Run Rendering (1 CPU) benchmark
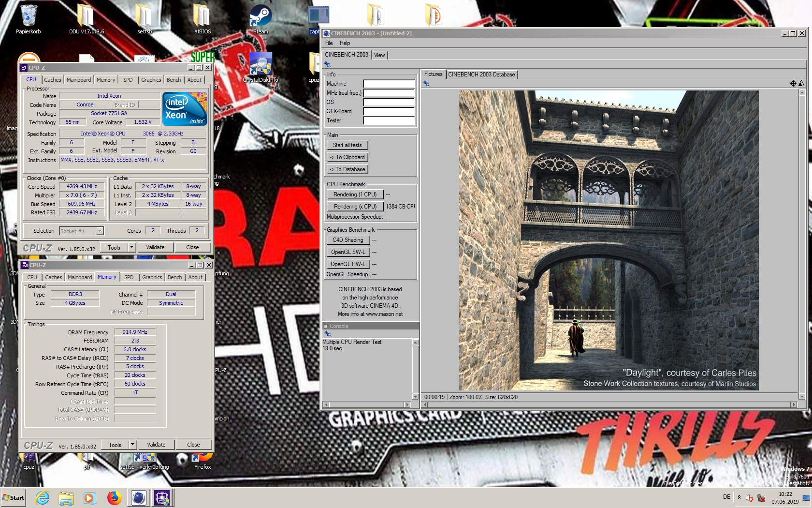 coord(355,194)
